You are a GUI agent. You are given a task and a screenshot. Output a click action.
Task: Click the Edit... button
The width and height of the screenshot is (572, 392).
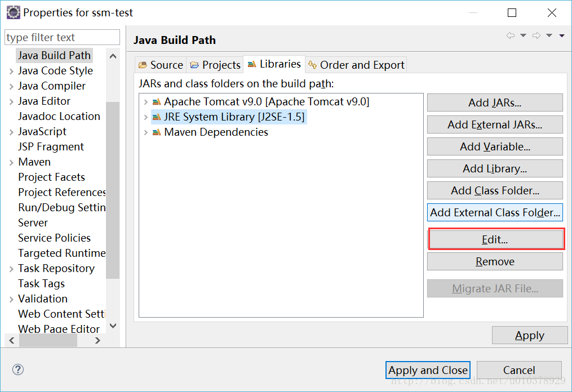(495, 239)
